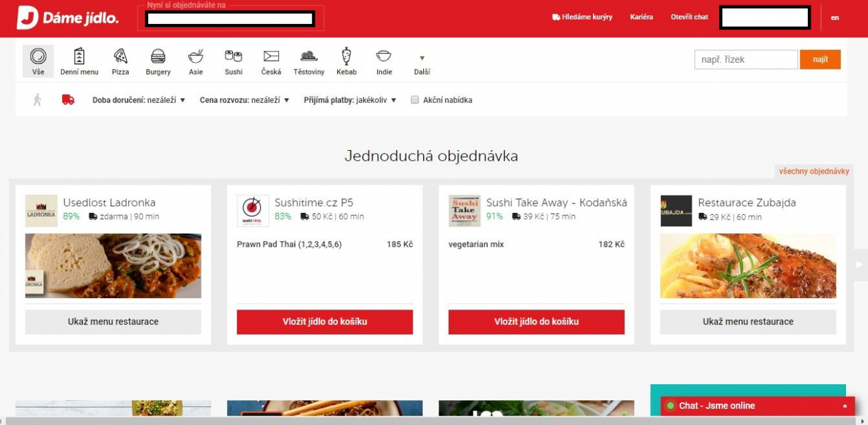Image resolution: width=868 pixels, height=425 pixels.
Task: Click Otevřít chat in header
Action: coord(689,17)
